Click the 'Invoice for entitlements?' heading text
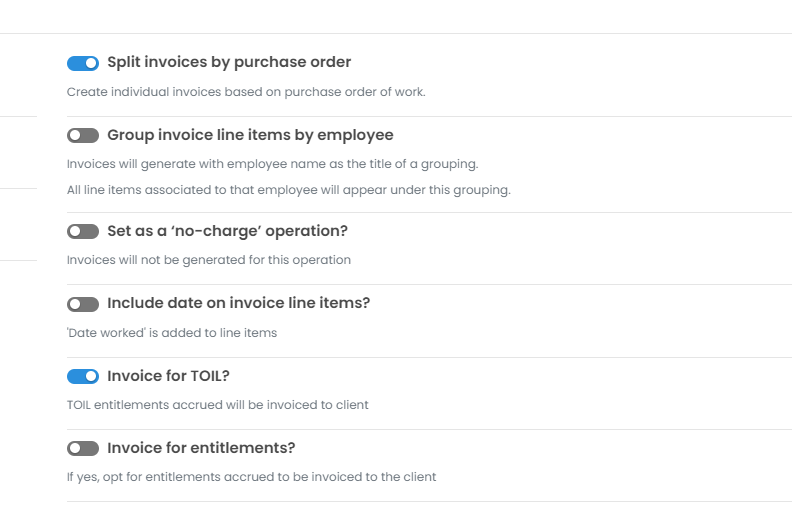This screenshot has height=518, width=792. [x=201, y=448]
